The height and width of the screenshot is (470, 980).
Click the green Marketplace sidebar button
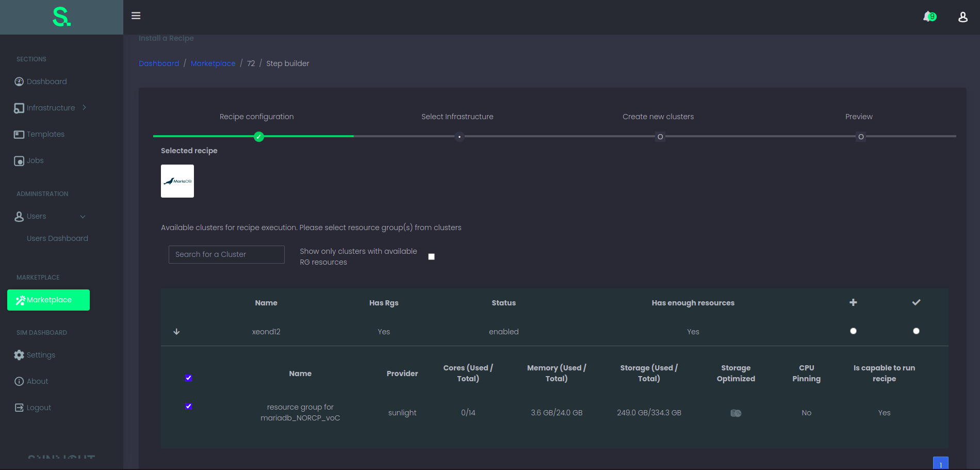[x=48, y=300]
